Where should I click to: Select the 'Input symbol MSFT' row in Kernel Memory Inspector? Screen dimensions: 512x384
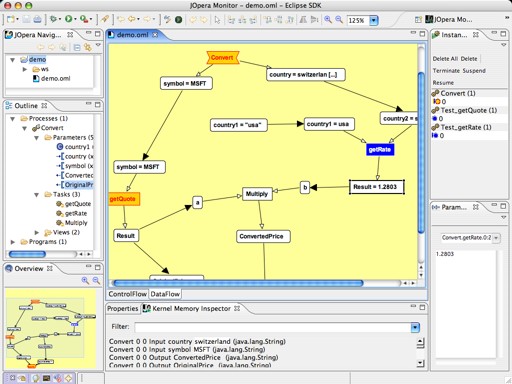point(187,349)
